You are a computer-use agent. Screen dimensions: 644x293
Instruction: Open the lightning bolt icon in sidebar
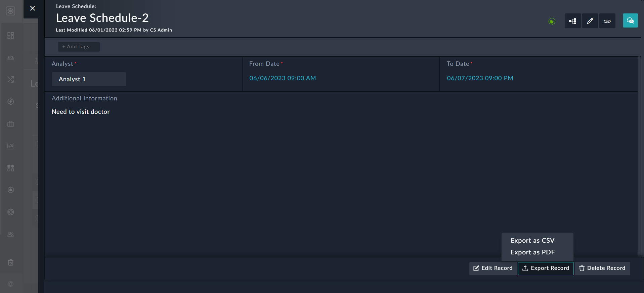coord(11,102)
